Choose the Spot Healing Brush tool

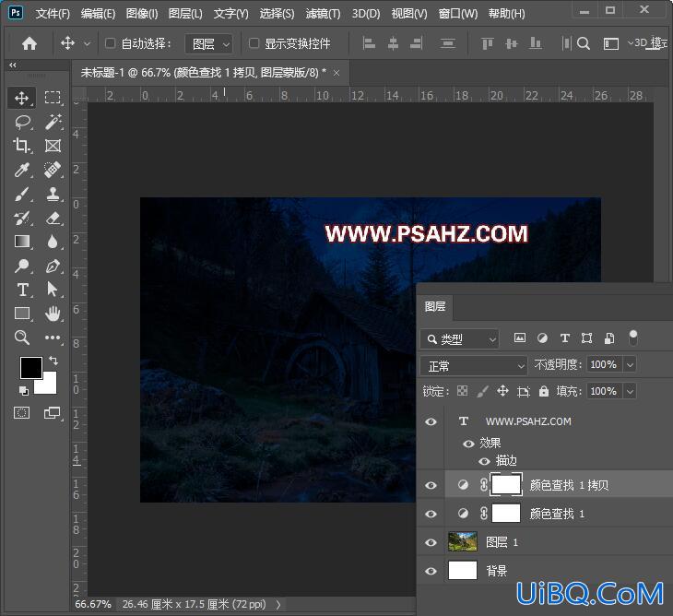(x=53, y=170)
